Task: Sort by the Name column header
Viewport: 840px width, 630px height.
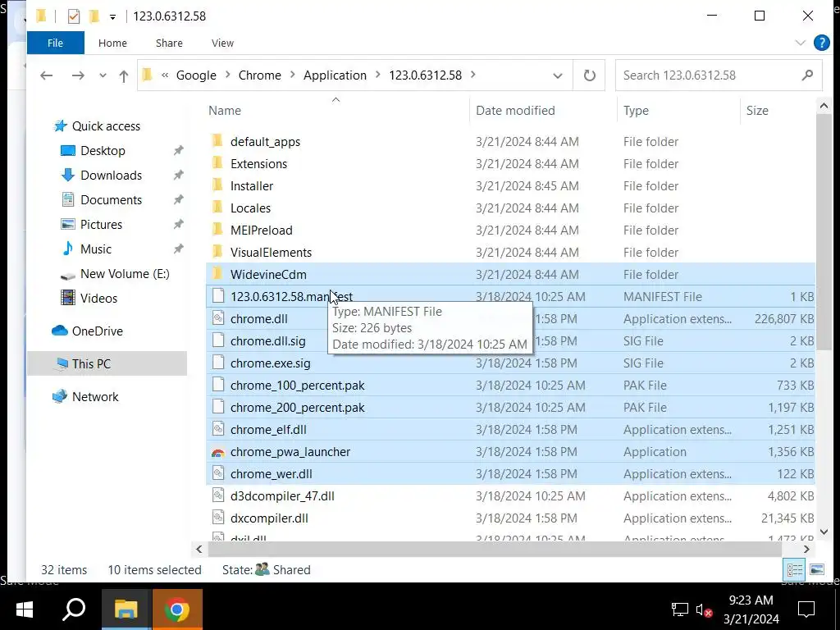Action: [x=225, y=111]
